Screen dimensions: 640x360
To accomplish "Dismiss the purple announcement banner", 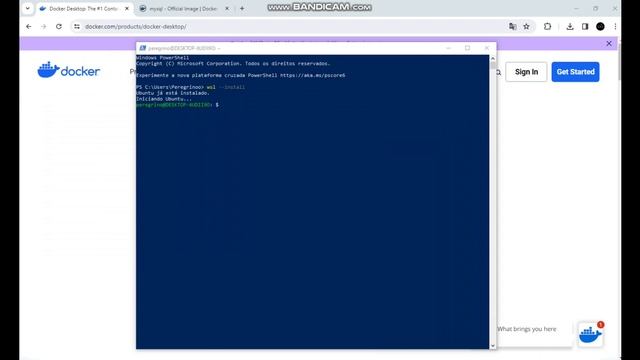I will click(x=609, y=43).
